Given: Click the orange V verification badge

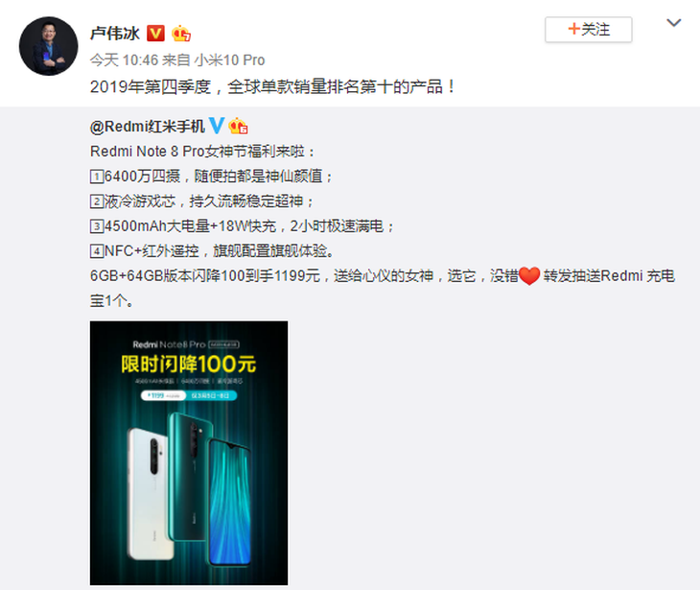Looking at the screenshot, I should coord(155,33).
